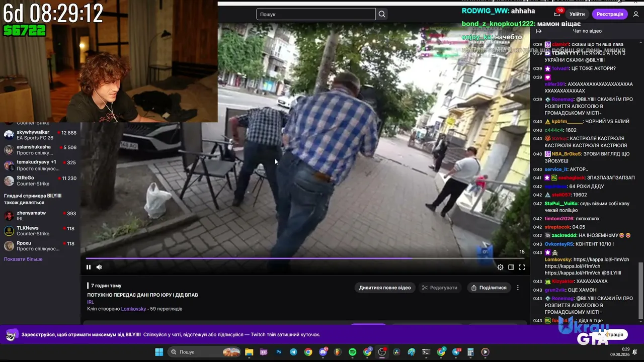Open more options for the clip

click(x=518, y=288)
